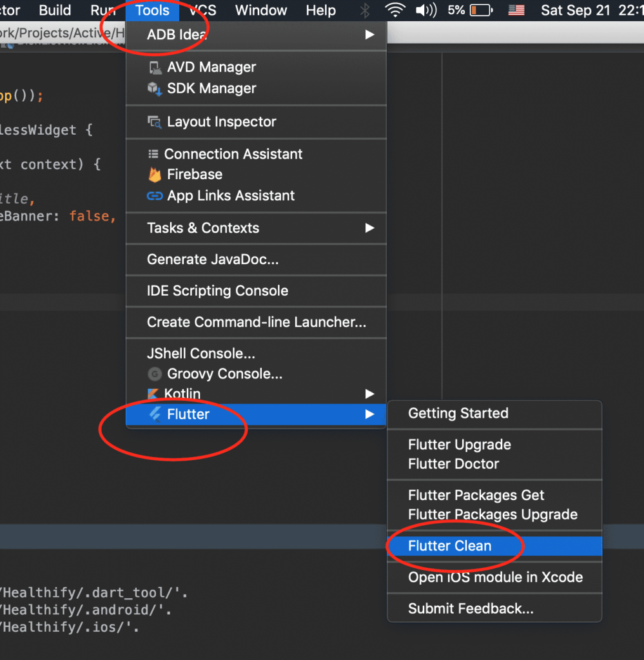Click the battery indicator icon
This screenshot has height=660, width=644.
tap(481, 10)
